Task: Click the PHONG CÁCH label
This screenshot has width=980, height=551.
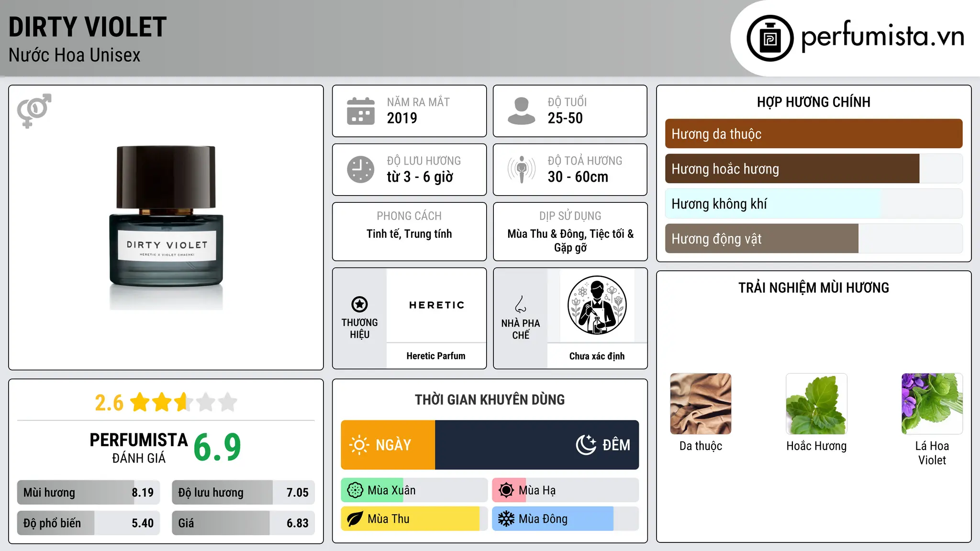Action: pyautogui.click(x=409, y=216)
